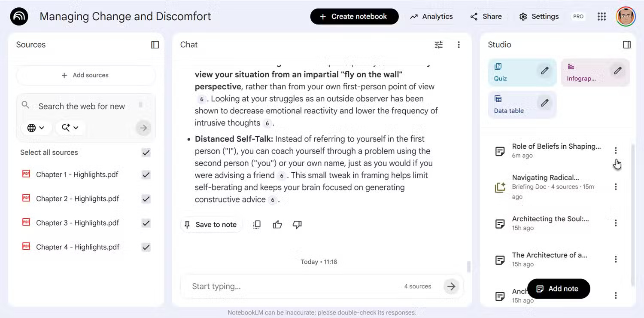Uncheck Chapter 1 - Highlights.pdf
Viewport: 644px width, 318px height.
[146, 175]
